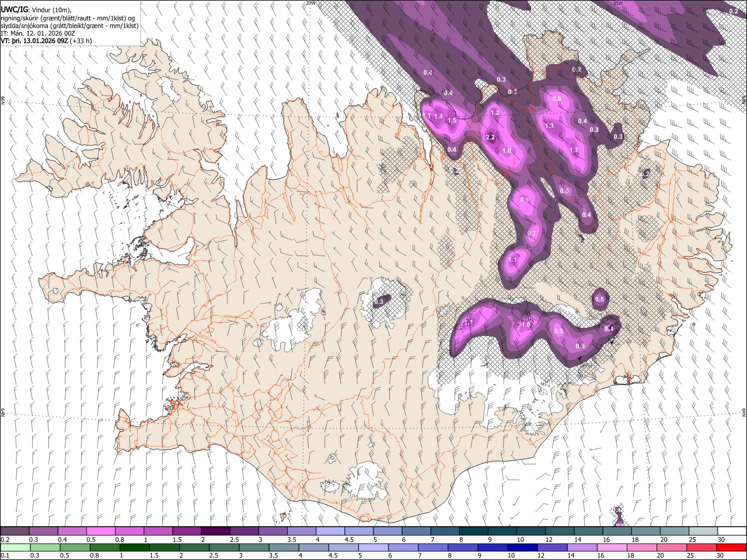The image size is (747, 560).
Task: Click the light pink 16 swatch, lower legend row
Action: coord(613,547)
